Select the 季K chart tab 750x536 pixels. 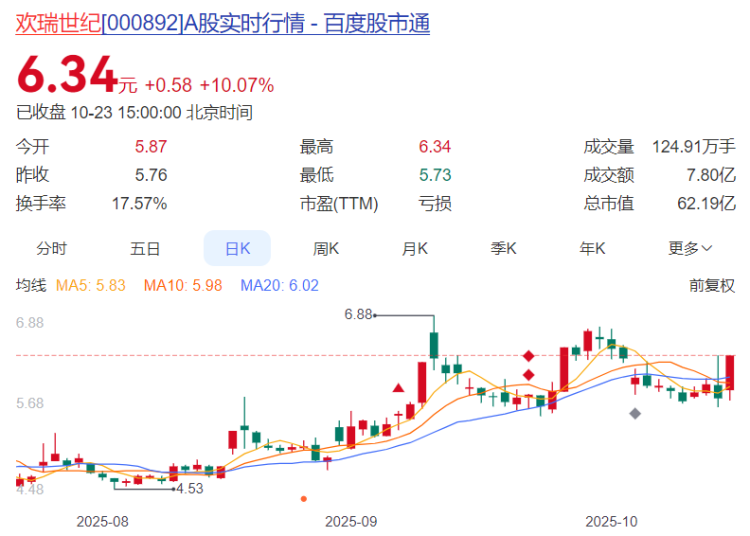click(503, 248)
